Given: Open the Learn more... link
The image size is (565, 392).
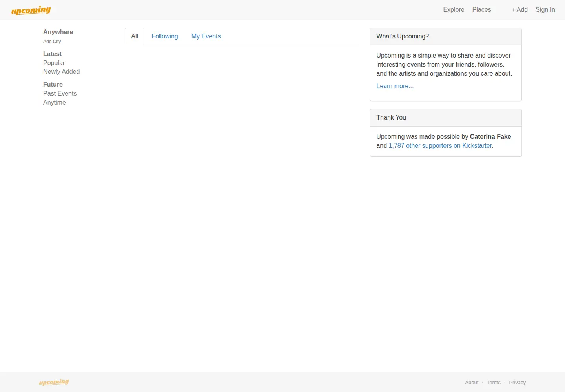Looking at the screenshot, I should point(395,86).
